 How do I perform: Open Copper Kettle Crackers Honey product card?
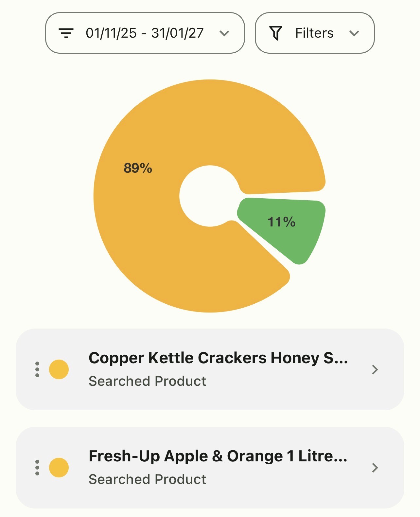click(210, 369)
